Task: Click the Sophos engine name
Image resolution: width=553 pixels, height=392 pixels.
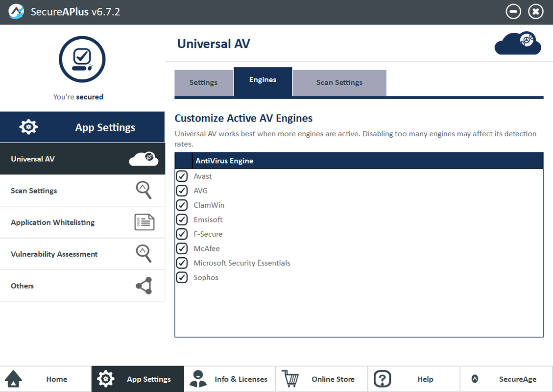Action: click(206, 277)
